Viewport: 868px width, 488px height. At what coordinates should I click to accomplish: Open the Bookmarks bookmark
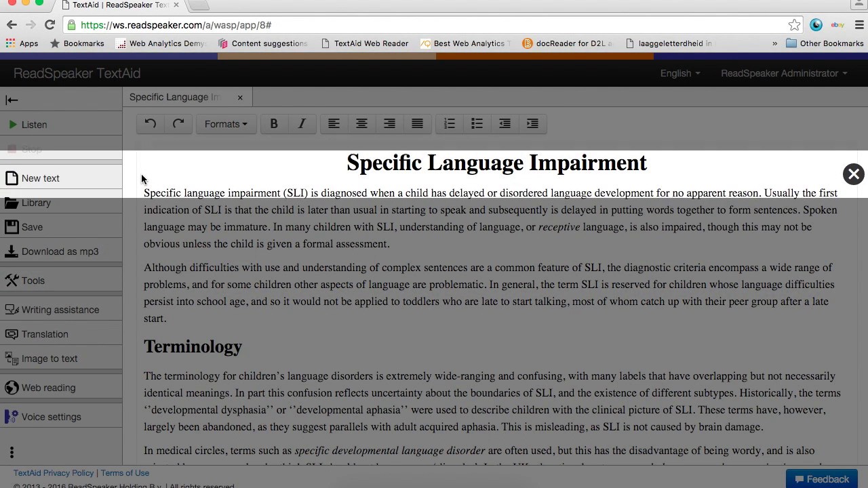(x=77, y=43)
